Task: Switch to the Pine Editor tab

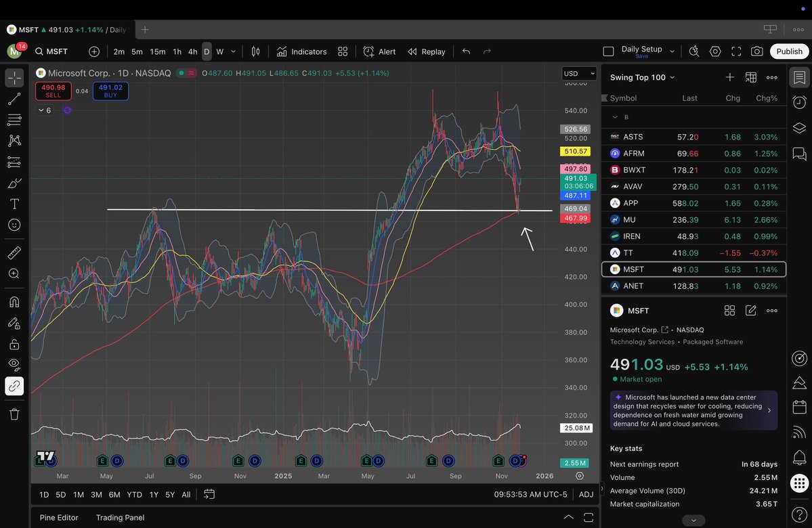Action: 58,517
